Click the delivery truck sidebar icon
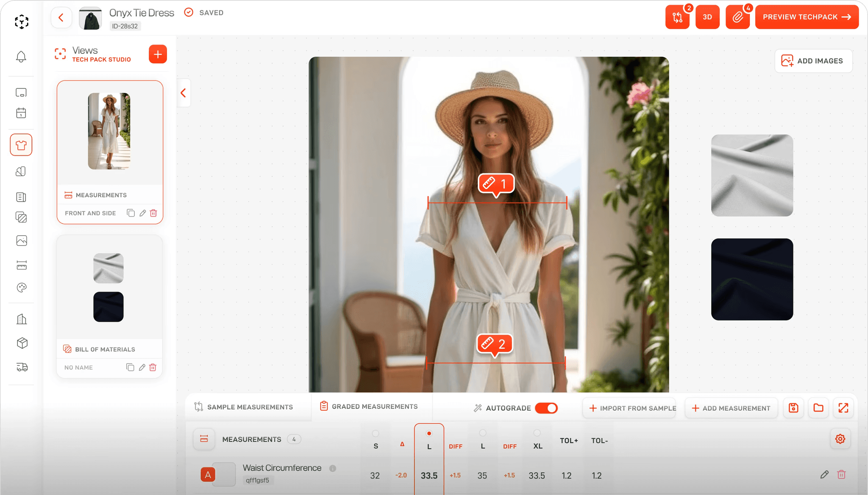868x495 pixels. pos(22,367)
